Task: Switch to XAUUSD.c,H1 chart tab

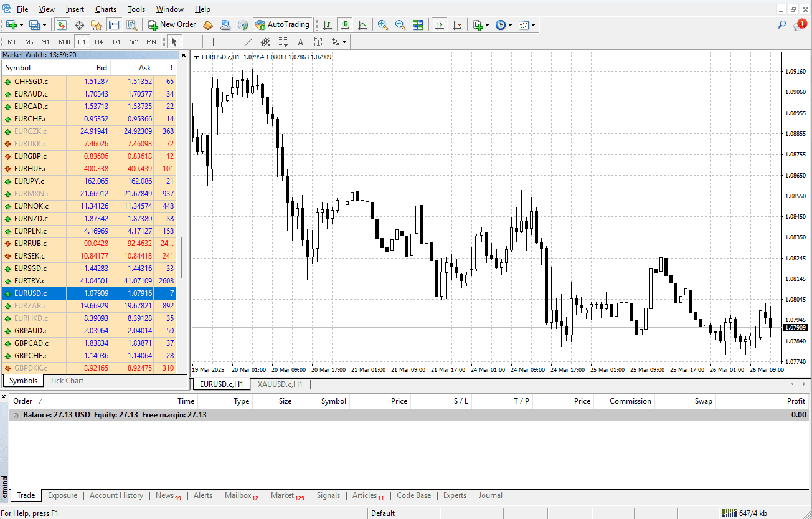Action: pos(280,384)
